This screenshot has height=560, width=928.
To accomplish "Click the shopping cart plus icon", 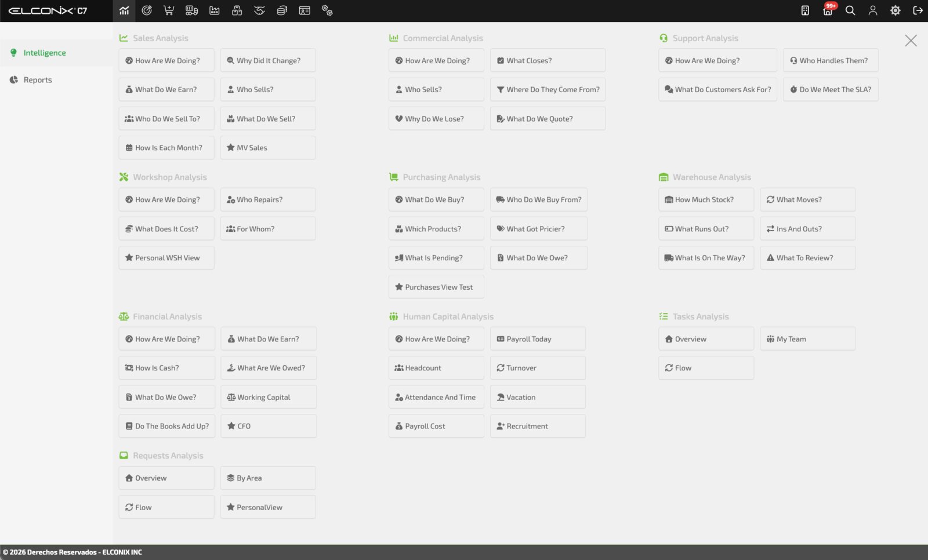I will click(x=169, y=10).
